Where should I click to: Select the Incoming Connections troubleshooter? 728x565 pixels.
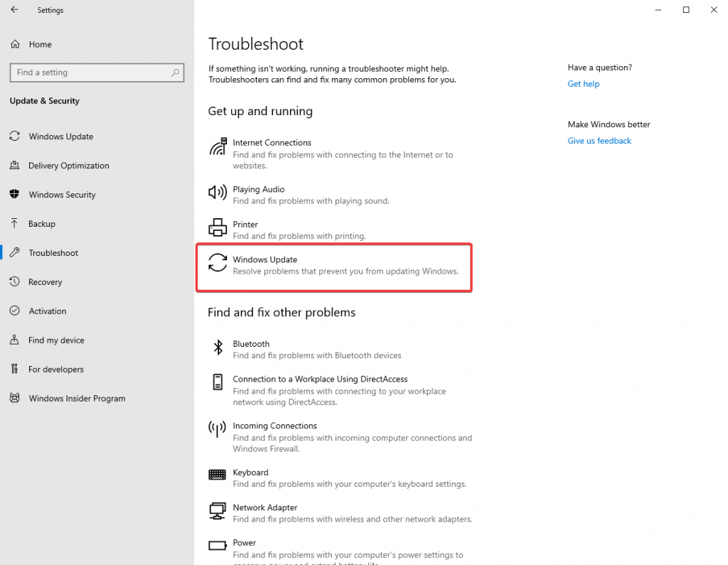pyautogui.click(x=340, y=437)
